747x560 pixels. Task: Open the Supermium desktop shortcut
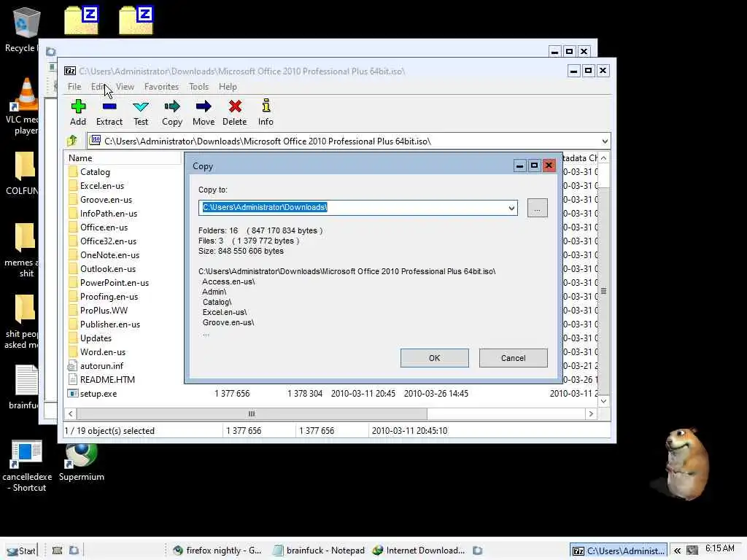click(81, 455)
